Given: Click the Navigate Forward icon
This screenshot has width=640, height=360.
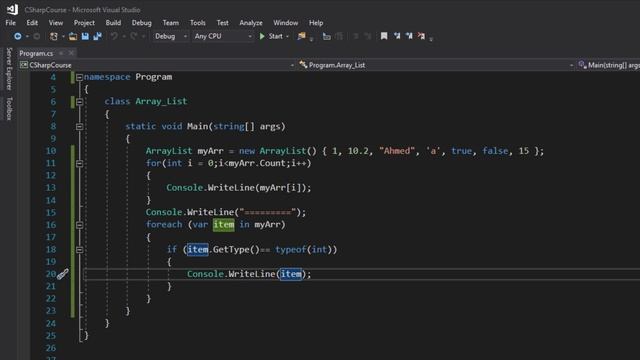Looking at the screenshot, I should tap(37, 36).
